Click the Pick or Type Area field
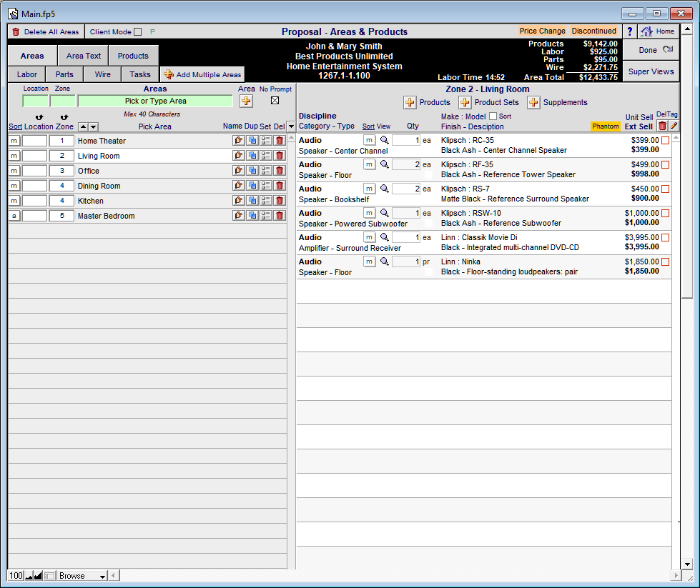Image resolution: width=700 pixels, height=588 pixels. tap(155, 101)
